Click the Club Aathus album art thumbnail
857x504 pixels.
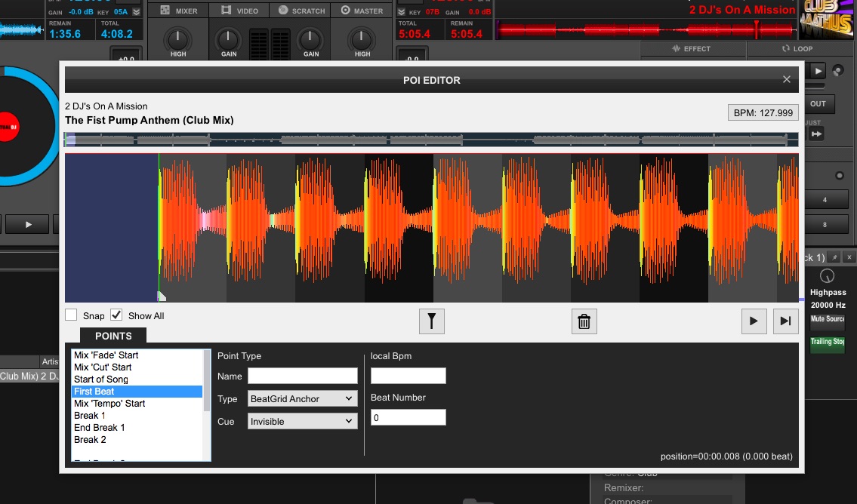[x=828, y=20]
